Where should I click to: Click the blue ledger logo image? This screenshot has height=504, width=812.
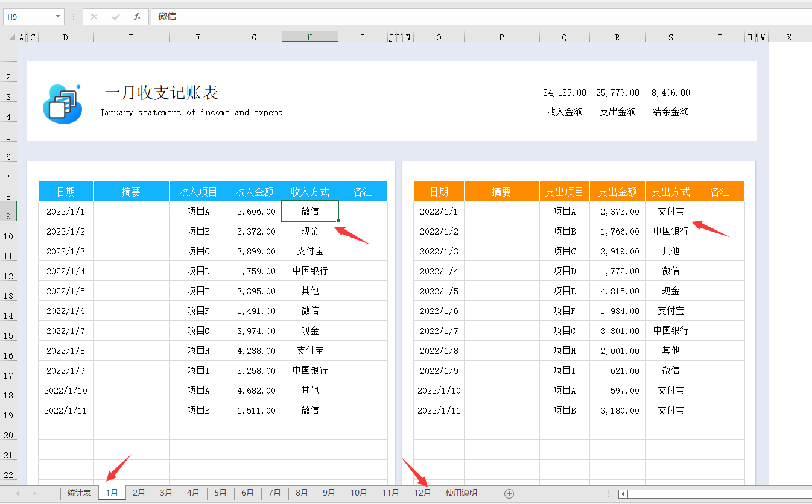(x=63, y=104)
